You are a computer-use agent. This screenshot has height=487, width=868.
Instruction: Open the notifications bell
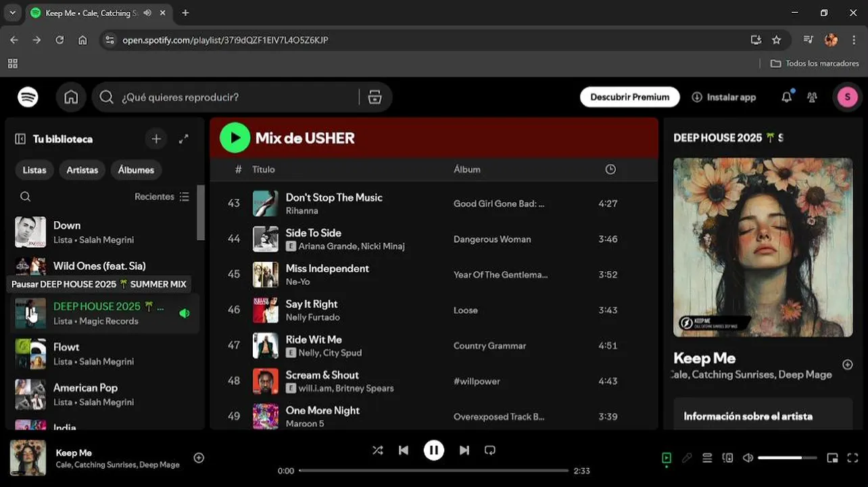click(786, 97)
